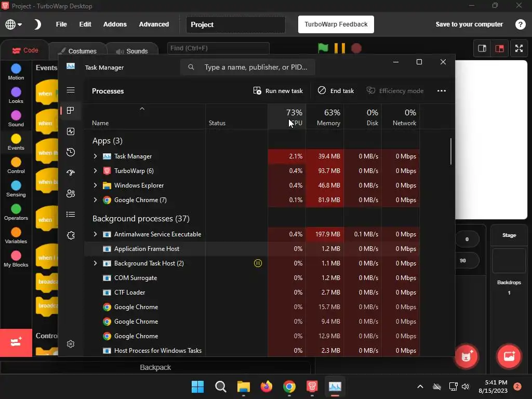Viewport: 532px width, 399px height.
Task: Open the Details page icon
Action: tap(71, 215)
